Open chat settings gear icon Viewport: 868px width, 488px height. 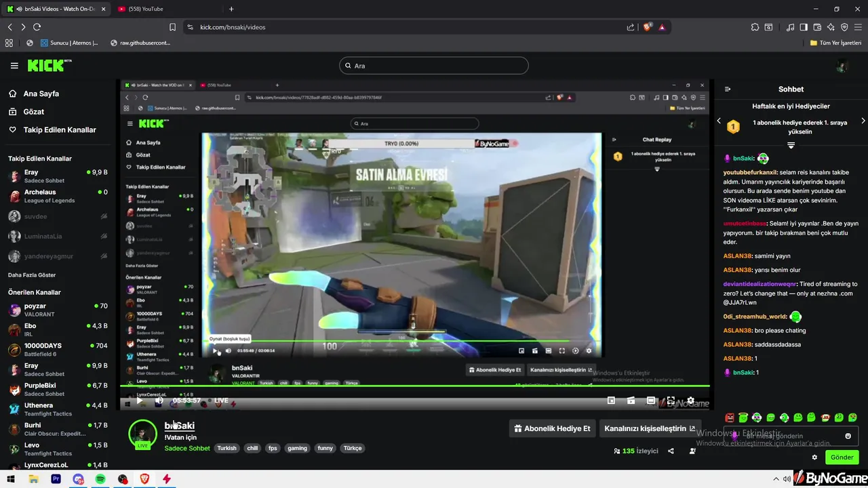pos(814,457)
